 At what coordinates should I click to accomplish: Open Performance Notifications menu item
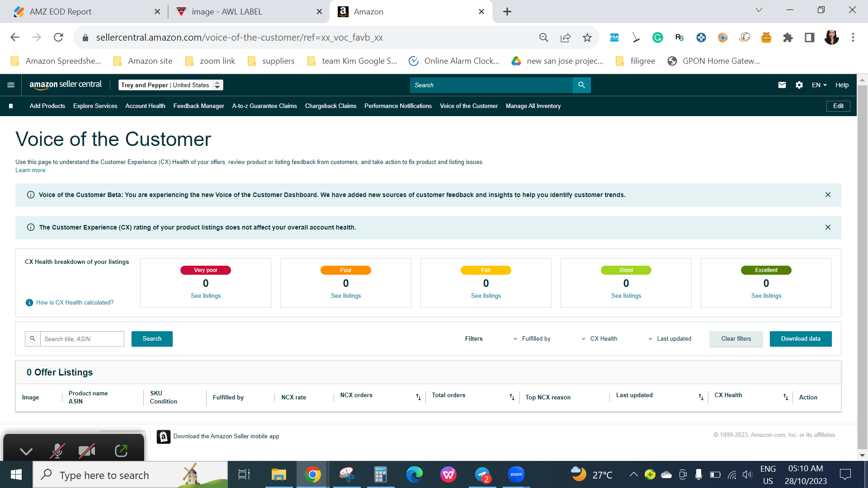click(398, 106)
